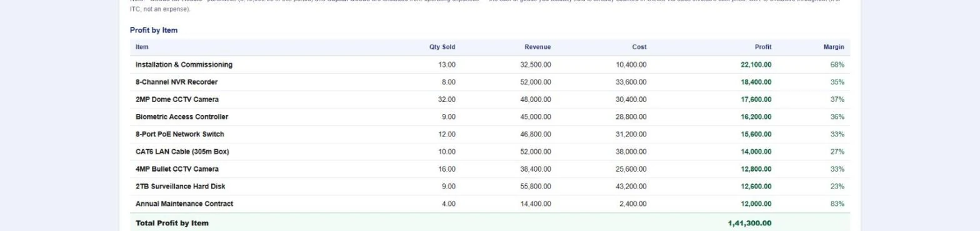Image resolution: width=980 pixels, height=231 pixels.
Task: Select the '8-Channel NVR Recorder' item
Action: pos(176,82)
